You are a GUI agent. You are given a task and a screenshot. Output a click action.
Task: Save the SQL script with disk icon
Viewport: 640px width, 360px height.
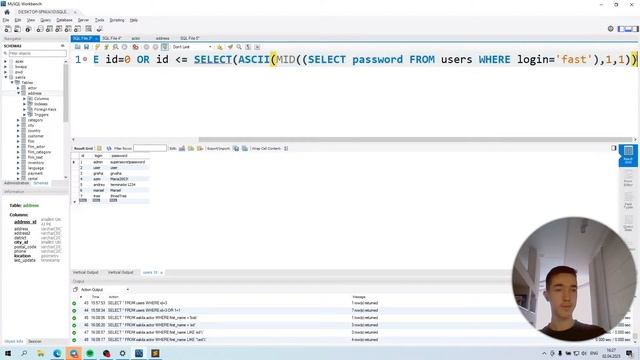(87, 47)
